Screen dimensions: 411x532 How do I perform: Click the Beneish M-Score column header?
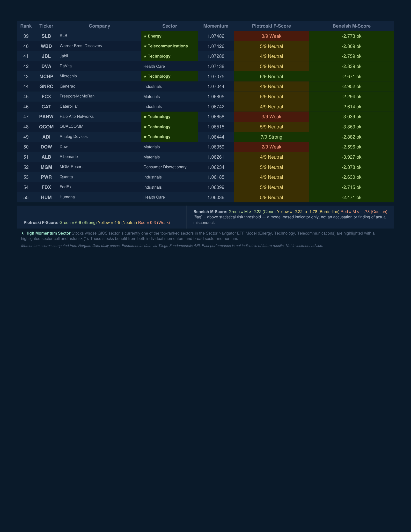pos(352,26)
